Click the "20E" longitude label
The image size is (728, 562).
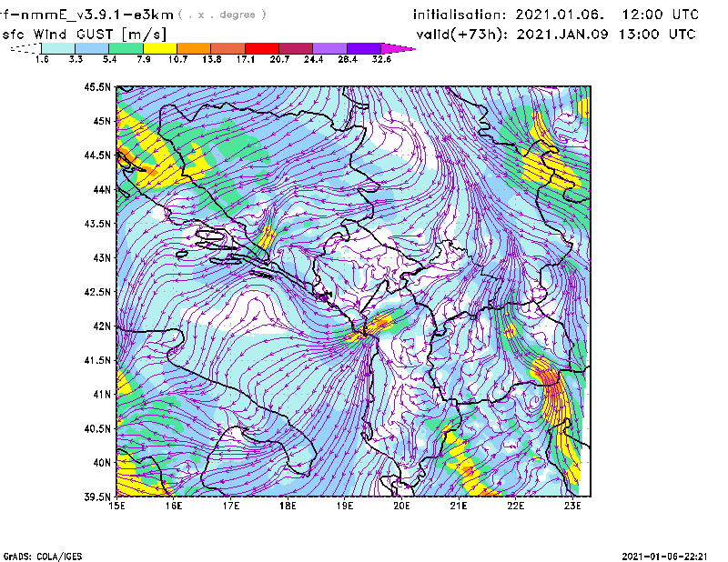pos(401,506)
